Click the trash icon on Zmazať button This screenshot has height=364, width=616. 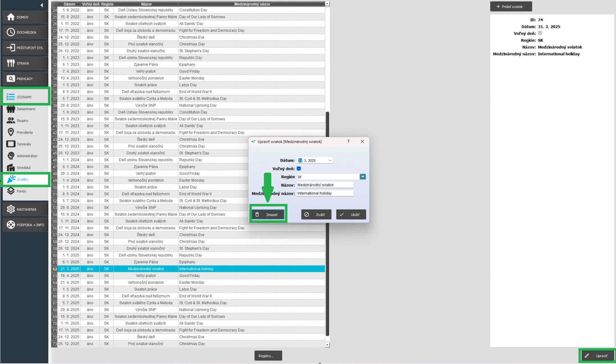pyautogui.click(x=257, y=215)
